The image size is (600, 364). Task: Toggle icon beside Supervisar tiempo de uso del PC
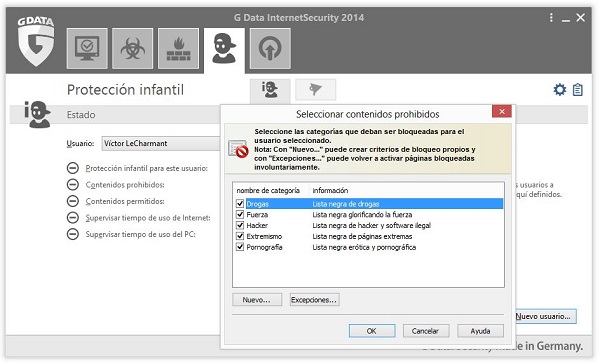73,234
